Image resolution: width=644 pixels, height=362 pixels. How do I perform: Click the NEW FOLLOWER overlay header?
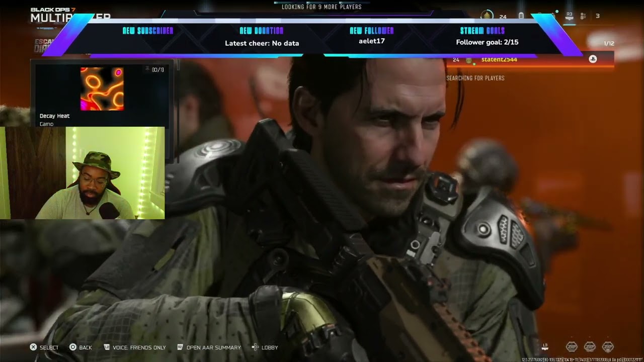(372, 31)
